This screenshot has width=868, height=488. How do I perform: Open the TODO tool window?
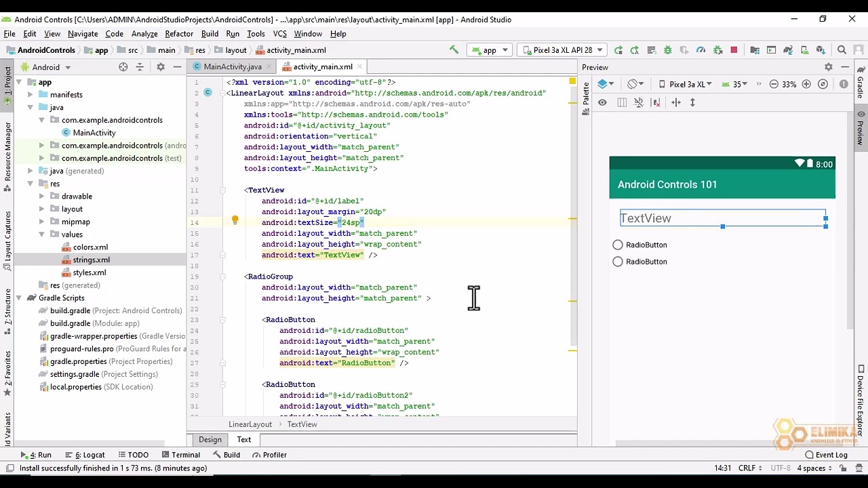click(x=133, y=455)
